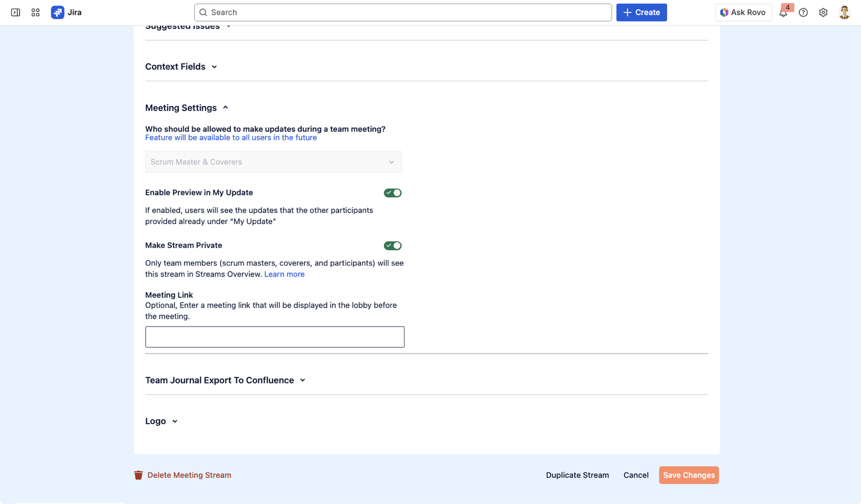The image size is (861, 504).
Task: Click the Jira logo
Action: point(66,13)
